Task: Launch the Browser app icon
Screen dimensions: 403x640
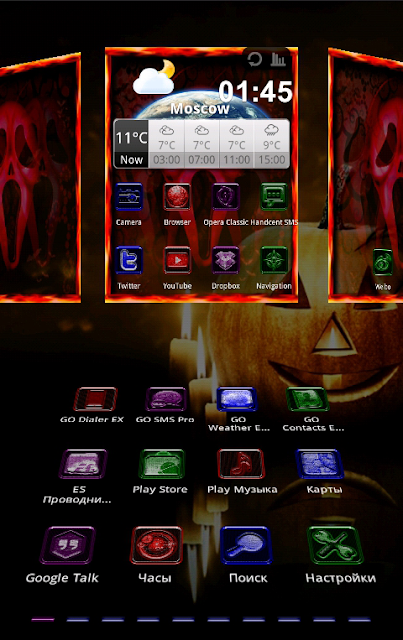Action: click(177, 197)
